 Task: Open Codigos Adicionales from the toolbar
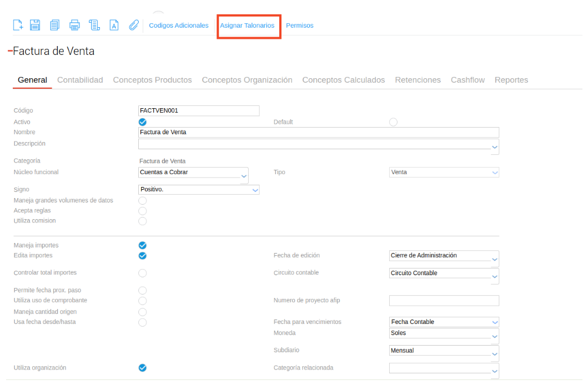coord(179,26)
